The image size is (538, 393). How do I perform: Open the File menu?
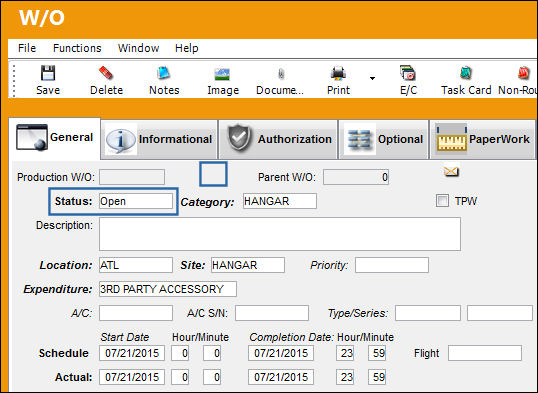tap(27, 48)
